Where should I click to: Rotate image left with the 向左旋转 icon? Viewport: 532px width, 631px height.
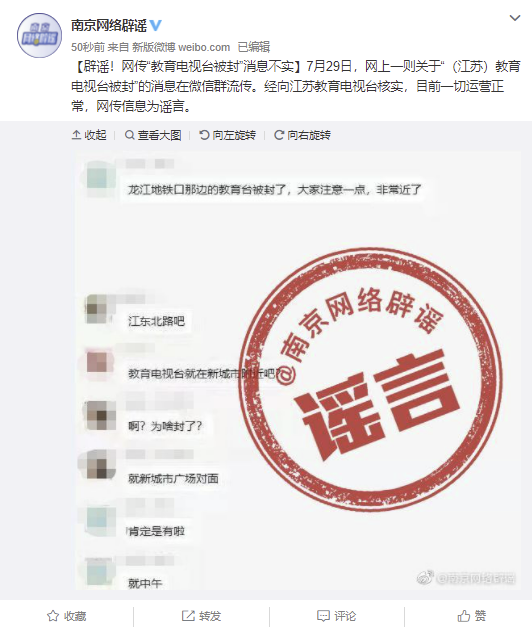204,135
